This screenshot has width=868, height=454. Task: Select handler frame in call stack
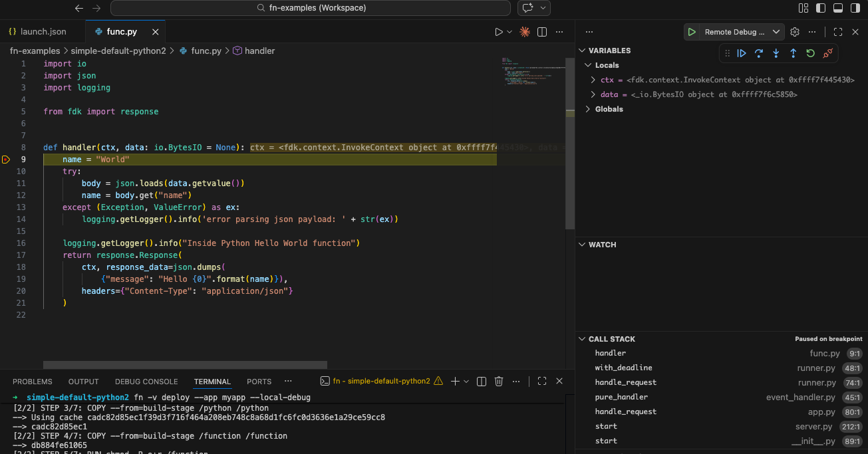point(721,354)
